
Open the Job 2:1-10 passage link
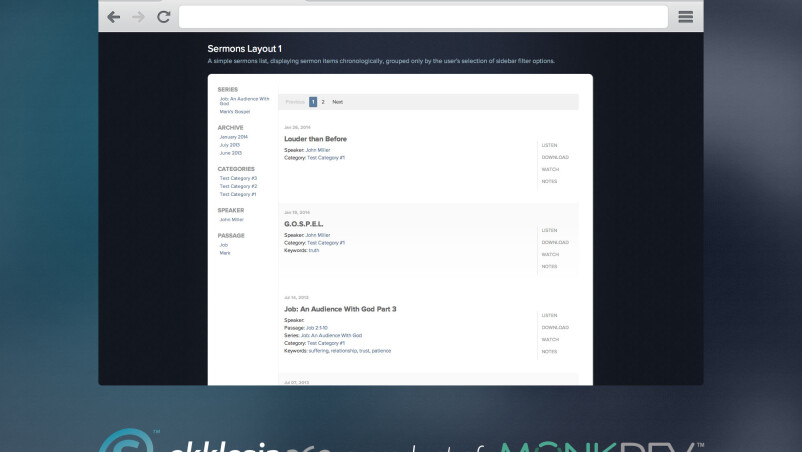316,327
